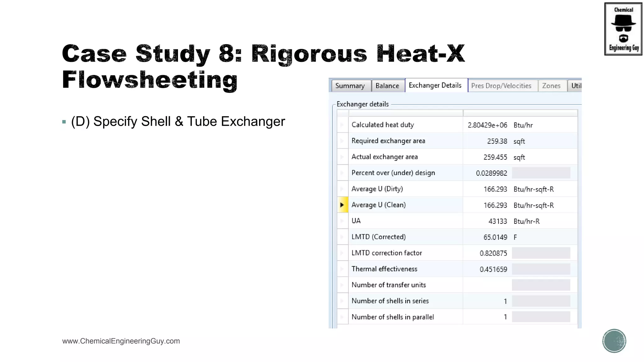Screen dimensions: 644x362
Task: Open www.ChemicalEngineeringGuy.com link
Action: coord(121,341)
